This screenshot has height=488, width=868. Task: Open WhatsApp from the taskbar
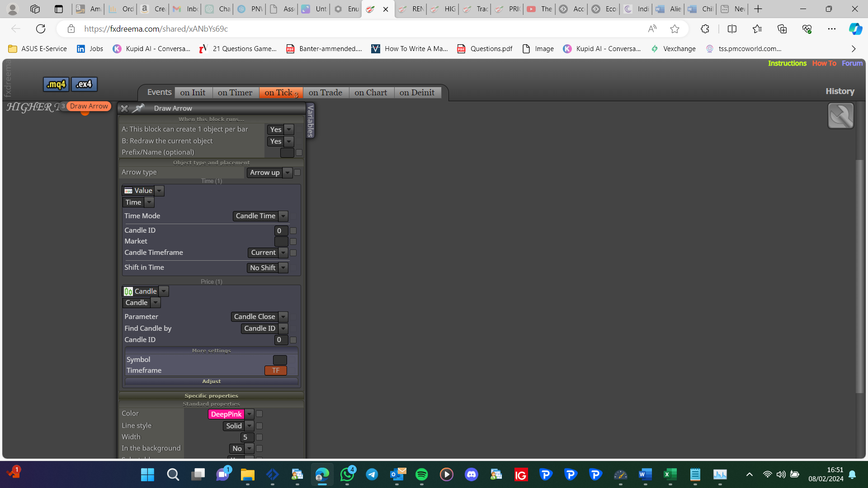click(x=347, y=474)
